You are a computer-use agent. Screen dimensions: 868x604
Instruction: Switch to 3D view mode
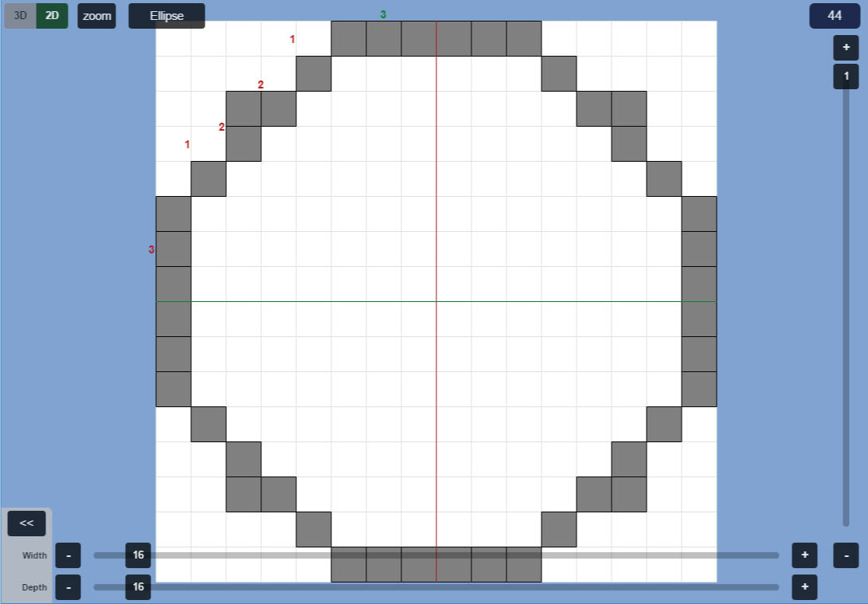pos(21,15)
